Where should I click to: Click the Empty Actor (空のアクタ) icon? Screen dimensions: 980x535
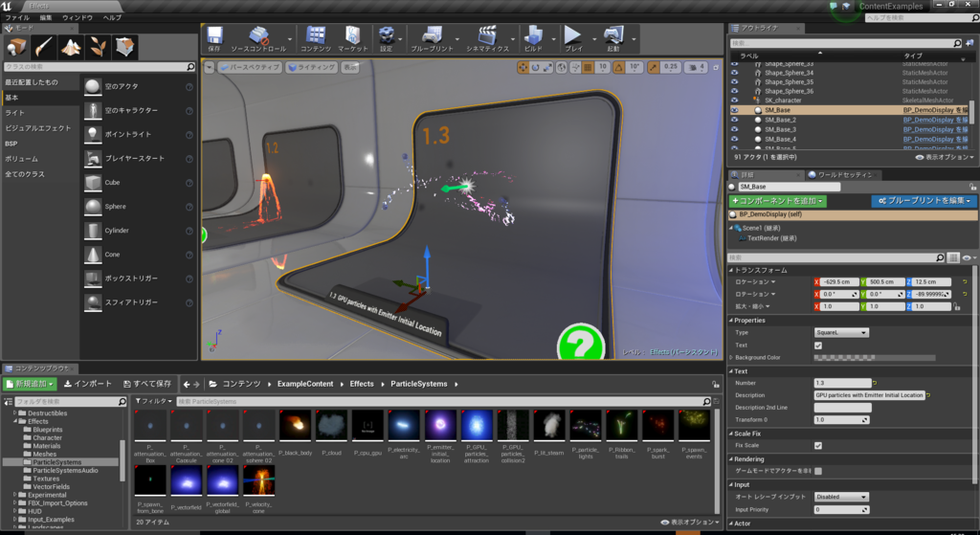pos(93,86)
